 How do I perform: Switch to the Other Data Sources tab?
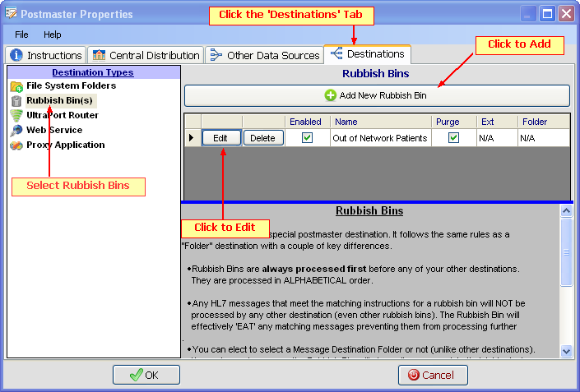coord(264,55)
